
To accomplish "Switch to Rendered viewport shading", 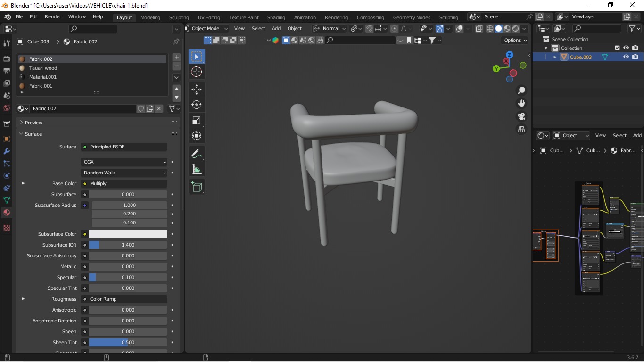I will (x=515, y=29).
